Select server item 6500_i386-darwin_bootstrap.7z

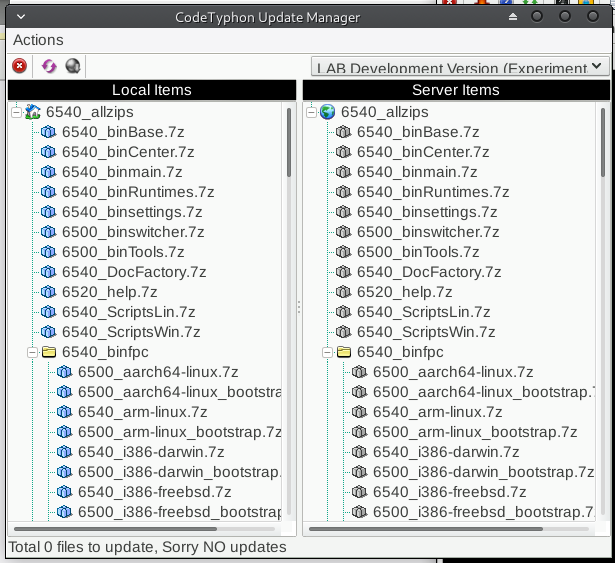[x=483, y=472]
